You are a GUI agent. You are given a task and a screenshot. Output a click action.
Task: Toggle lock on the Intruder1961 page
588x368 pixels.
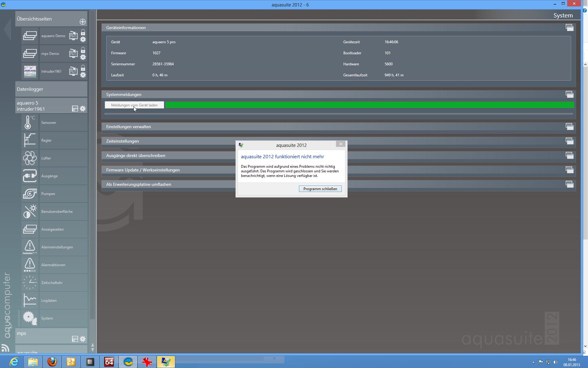coord(83,68)
